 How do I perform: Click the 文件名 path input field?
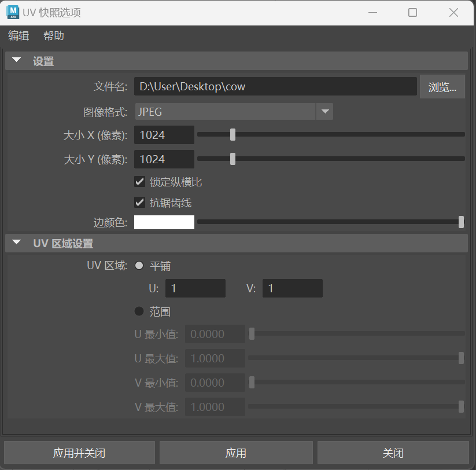[275, 86]
